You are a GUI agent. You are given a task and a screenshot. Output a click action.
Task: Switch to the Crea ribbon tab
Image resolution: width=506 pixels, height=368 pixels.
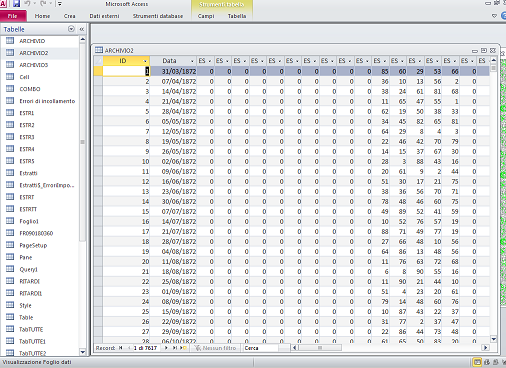(x=70, y=16)
